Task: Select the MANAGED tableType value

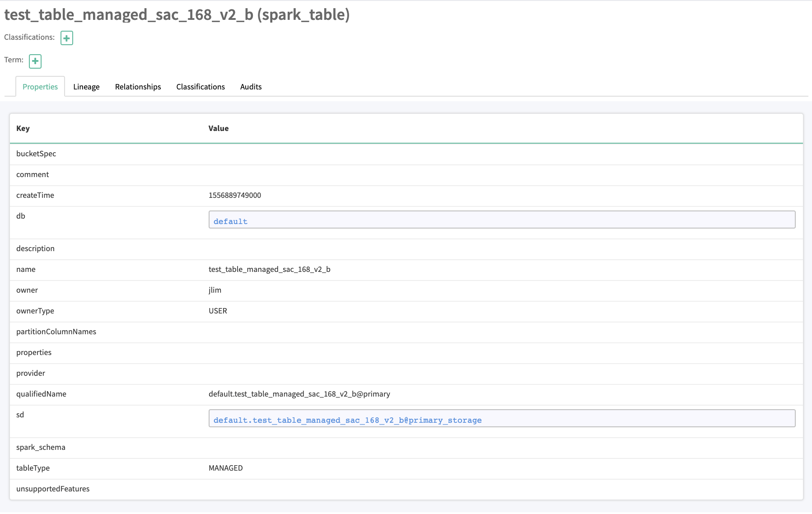Action: tap(226, 468)
